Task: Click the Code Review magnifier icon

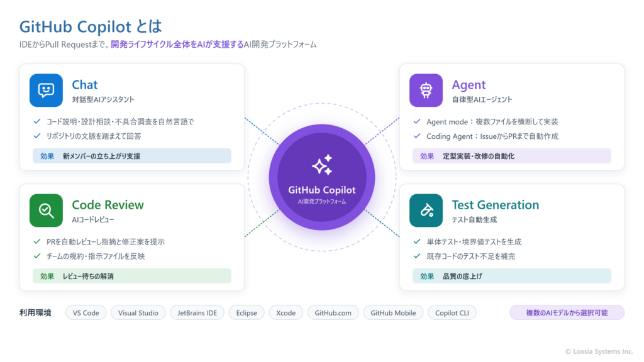Action: [x=46, y=211]
